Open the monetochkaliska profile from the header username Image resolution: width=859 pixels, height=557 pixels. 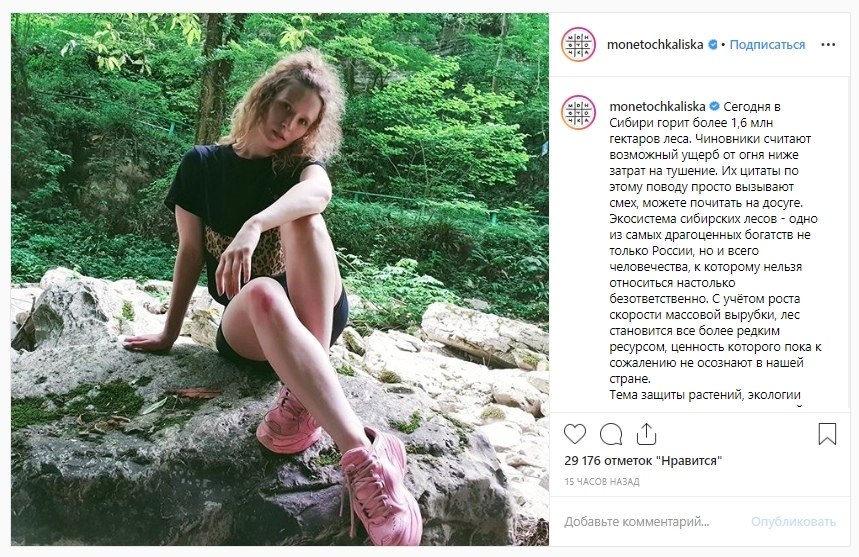click(656, 45)
